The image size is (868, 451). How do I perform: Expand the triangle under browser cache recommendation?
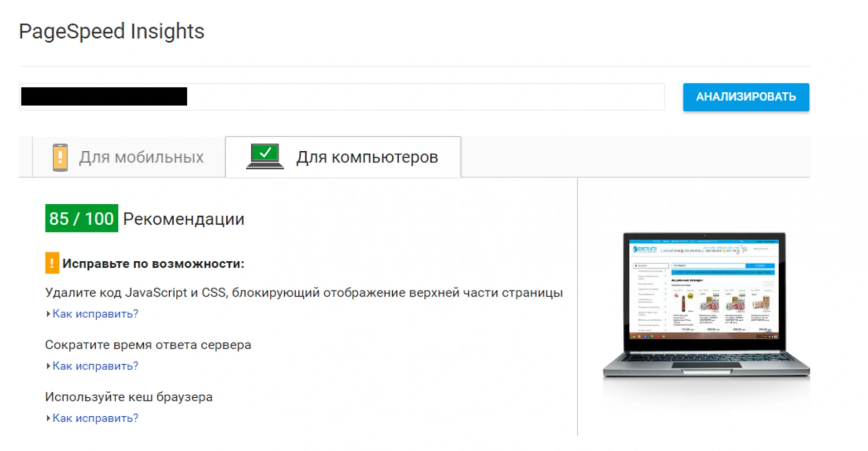click(48, 418)
